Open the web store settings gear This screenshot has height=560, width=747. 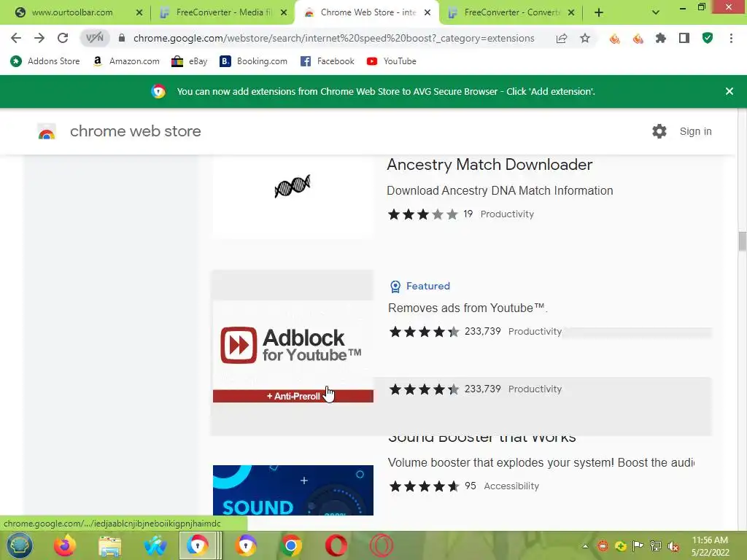point(659,131)
